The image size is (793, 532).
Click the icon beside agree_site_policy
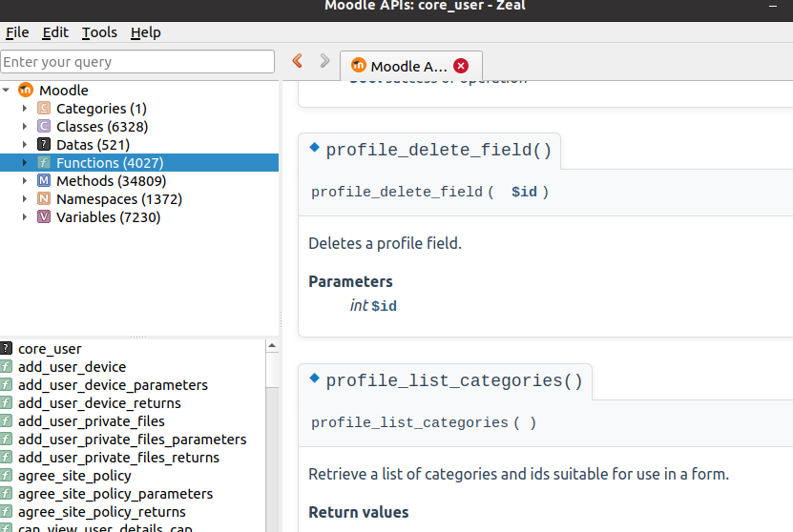[6, 476]
